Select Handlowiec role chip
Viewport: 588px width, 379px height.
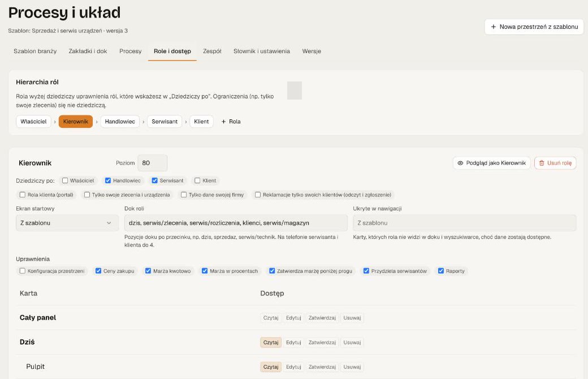point(120,122)
